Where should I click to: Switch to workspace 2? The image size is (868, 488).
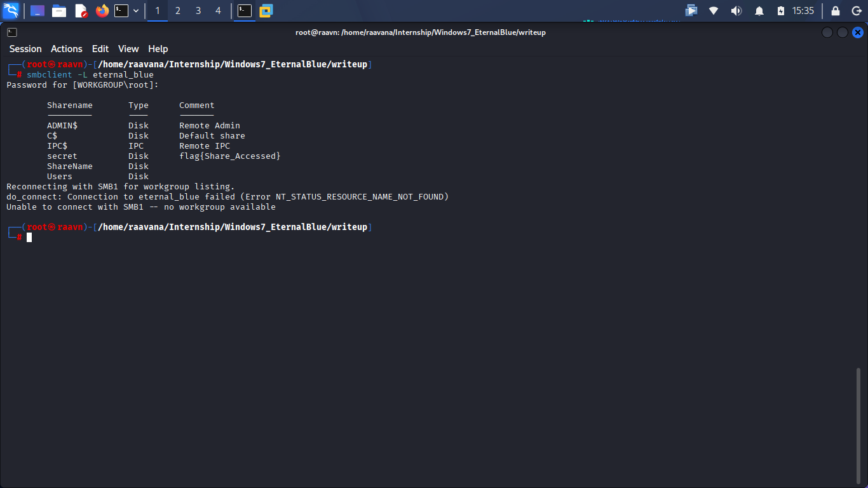178,11
